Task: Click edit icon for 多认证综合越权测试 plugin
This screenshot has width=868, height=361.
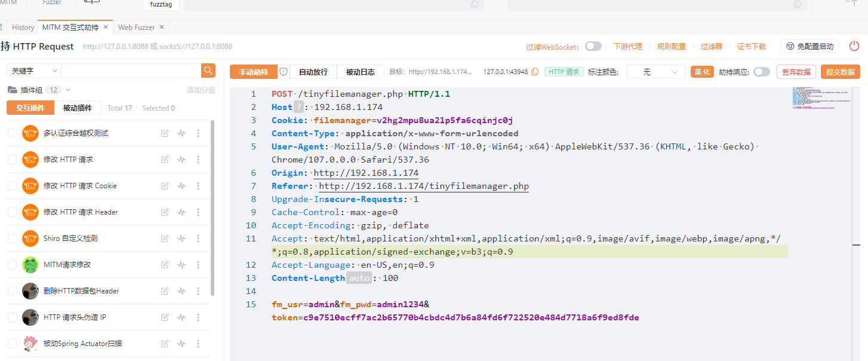Action: coord(165,133)
